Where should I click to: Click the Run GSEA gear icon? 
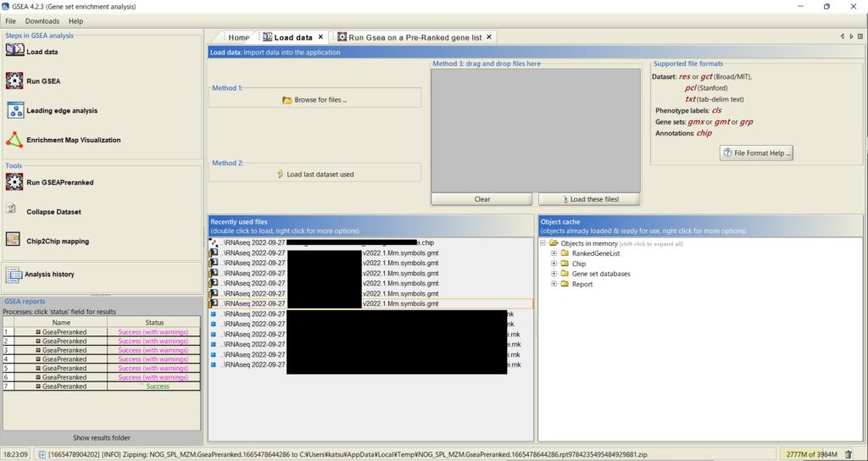(x=14, y=81)
